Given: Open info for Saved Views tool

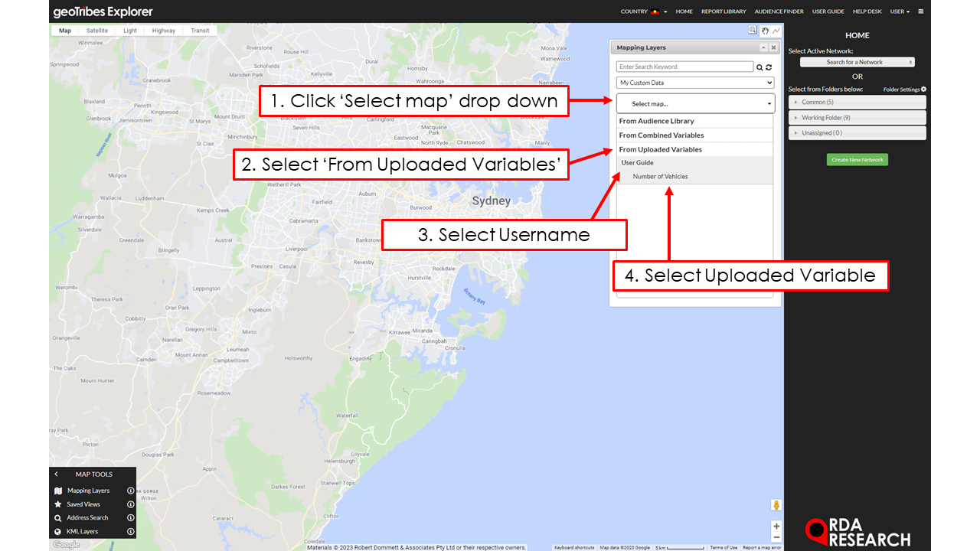Looking at the screenshot, I should [x=131, y=504].
